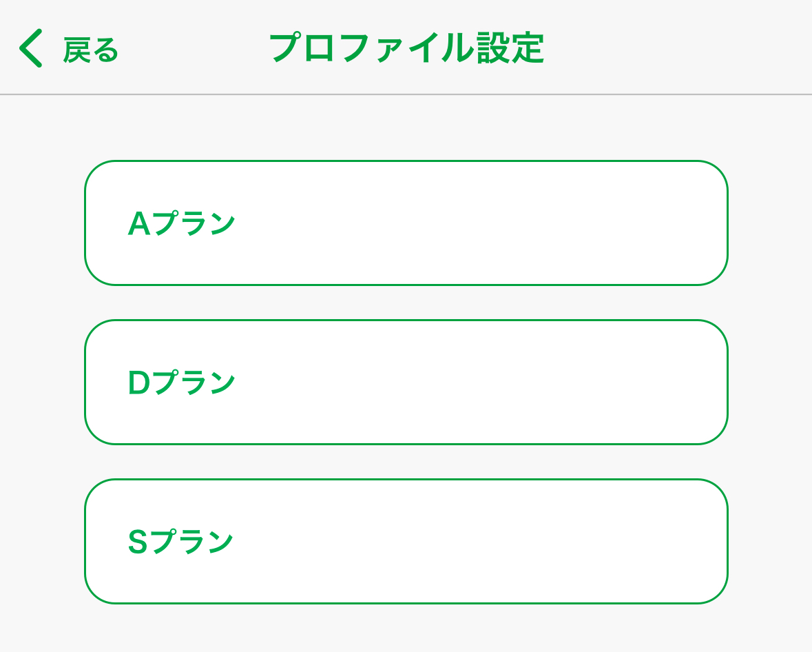Viewport: 812px width, 652px height.
Task: Select the Aプラン option
Action: click(x=406, y=223)
